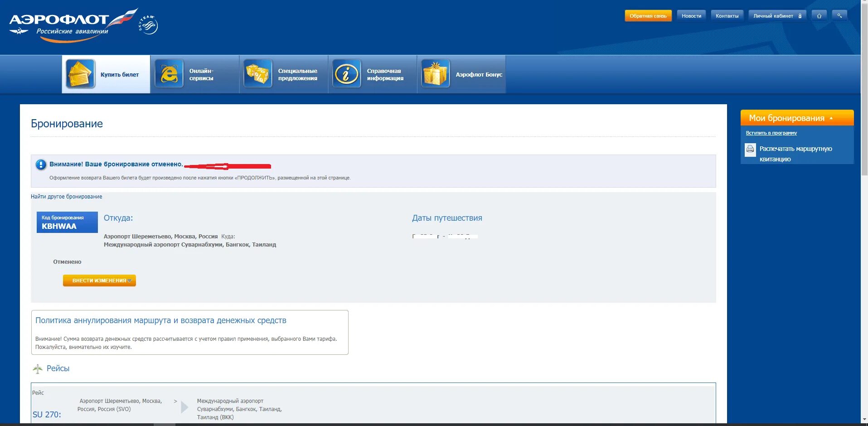
Task: Click the arrow between flight airports
Action: tap(184, 407)
